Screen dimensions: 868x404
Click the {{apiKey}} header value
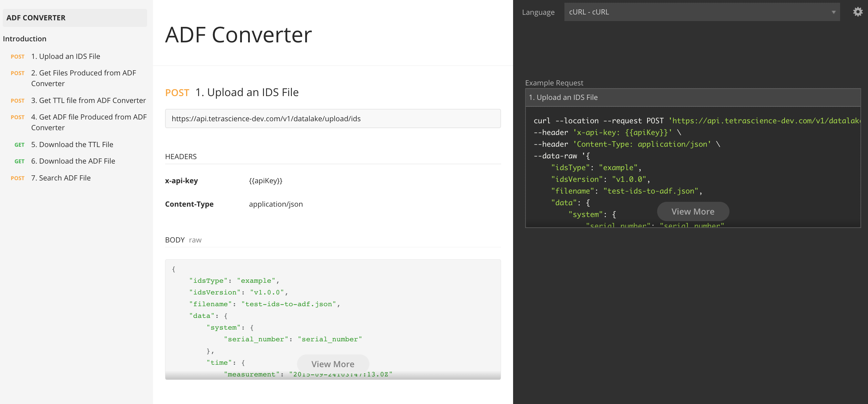tap(266, 181)
